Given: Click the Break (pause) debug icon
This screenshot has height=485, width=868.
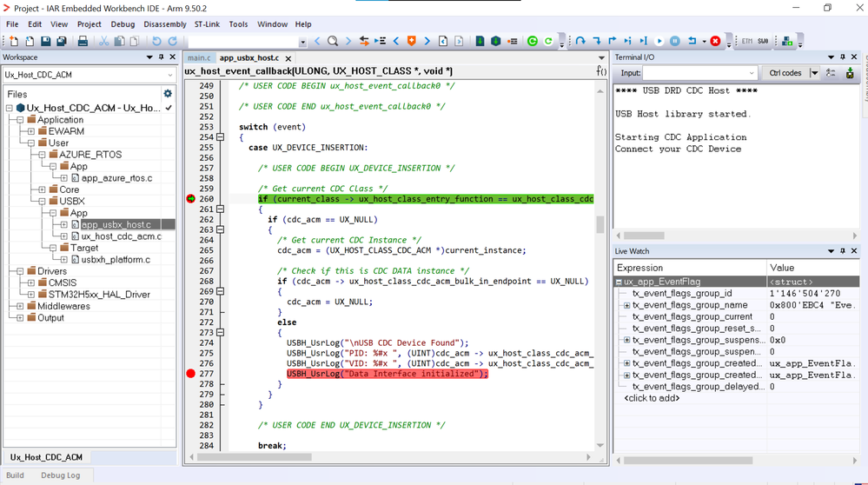Looking at the screenshot, I should [x=675, y=41].
